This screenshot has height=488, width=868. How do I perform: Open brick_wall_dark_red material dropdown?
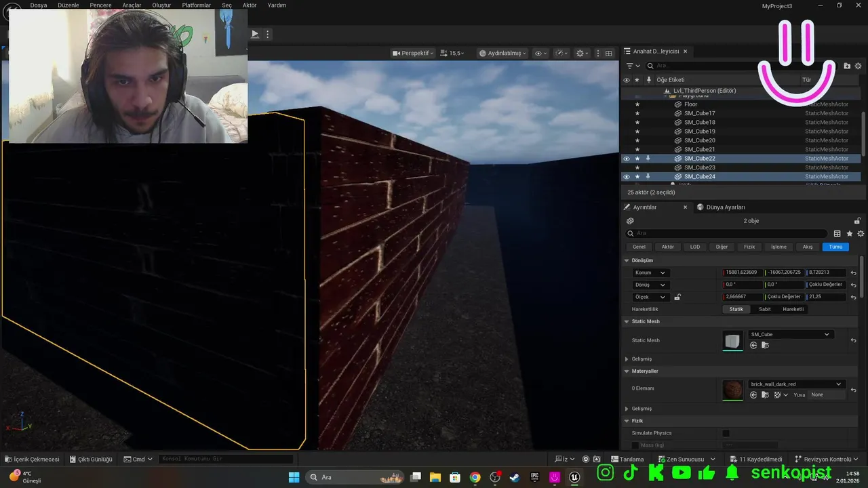coord(796,384)
